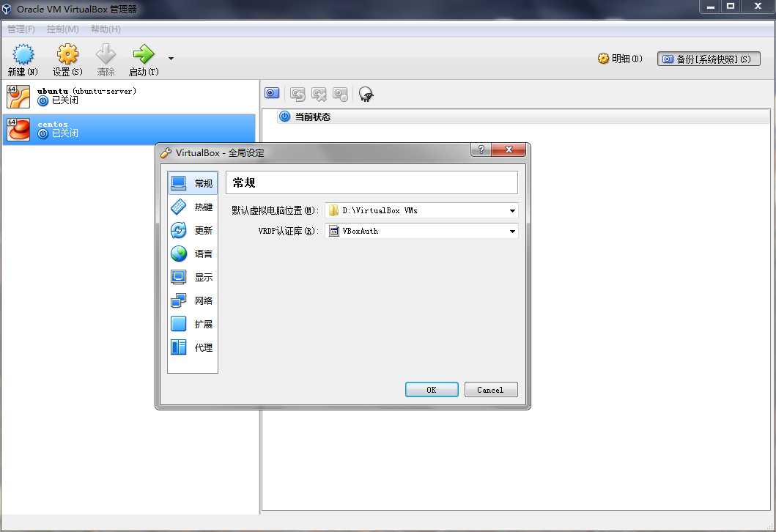Click the Discard (清除) arrow icon
776x532 pixels.
(x=106, y=54)
